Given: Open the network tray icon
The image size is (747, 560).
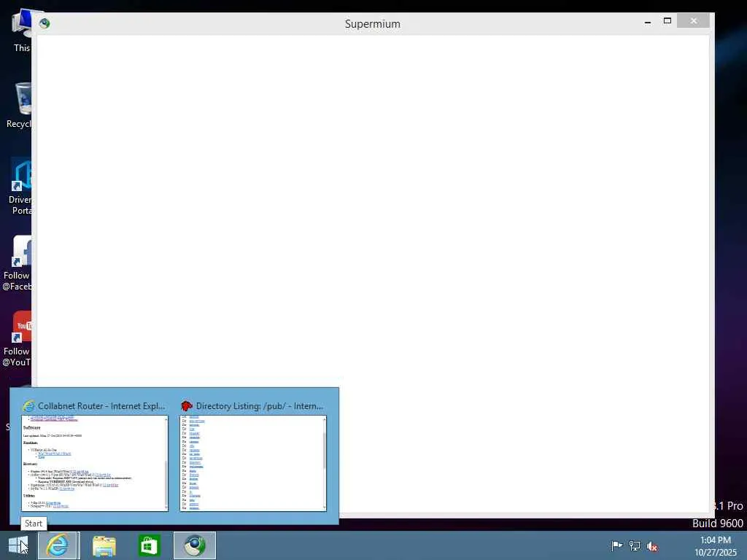Looking at the screenshot, I should (634, 546).
